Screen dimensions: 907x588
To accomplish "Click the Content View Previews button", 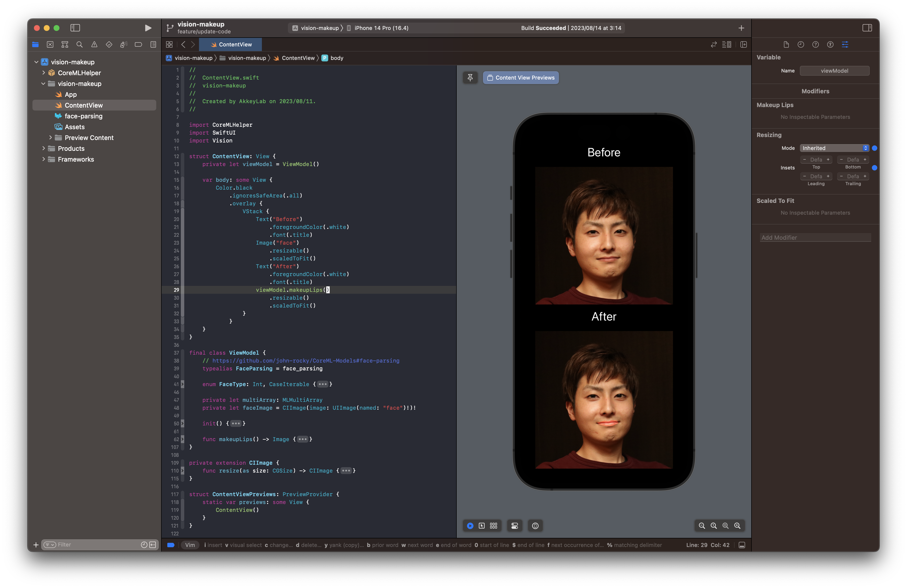I will 521,77.
